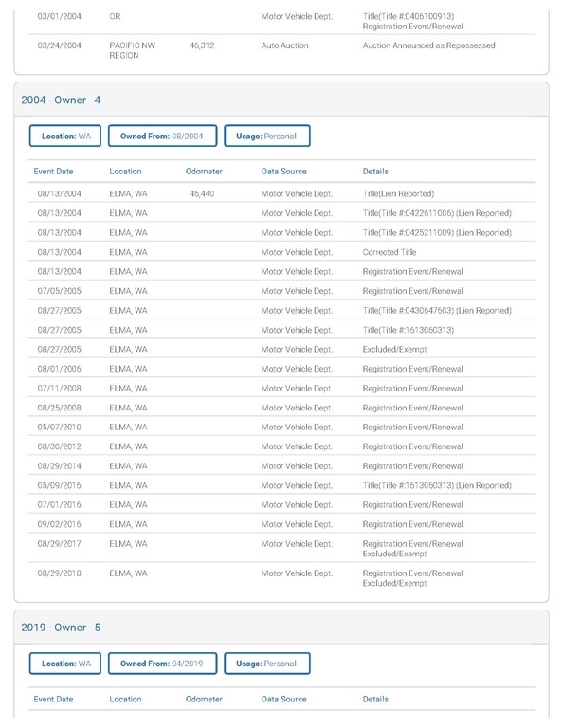Click the Data Source column header under Owner 4
This screenshot has width=563, height=728.
[284, 172]
